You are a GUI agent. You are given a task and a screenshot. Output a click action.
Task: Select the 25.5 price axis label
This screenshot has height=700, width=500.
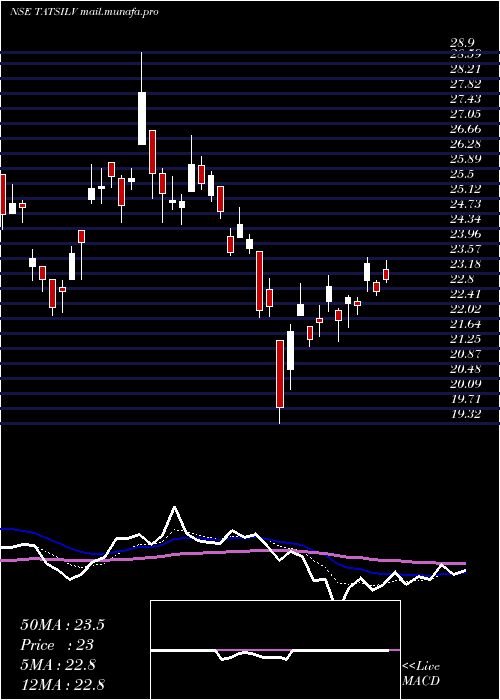coord(462,174)
